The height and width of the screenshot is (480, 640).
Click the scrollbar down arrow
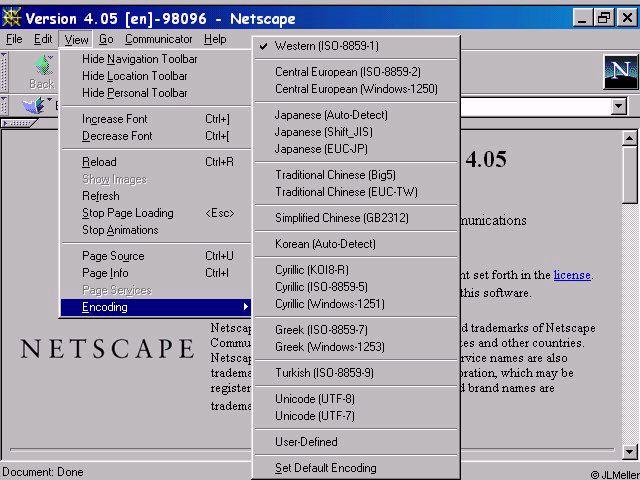click(629, 451)
